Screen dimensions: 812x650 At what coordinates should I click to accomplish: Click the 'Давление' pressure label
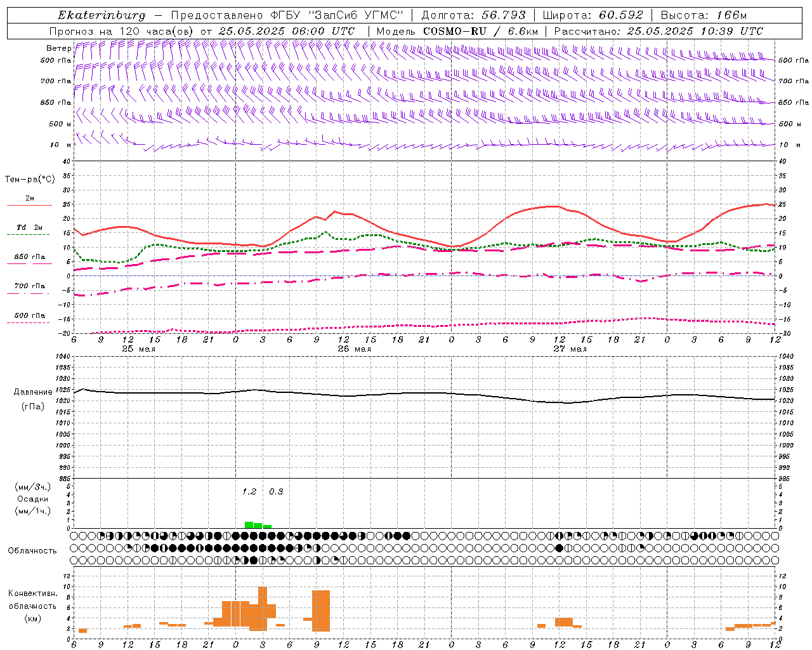click(32, 392)
